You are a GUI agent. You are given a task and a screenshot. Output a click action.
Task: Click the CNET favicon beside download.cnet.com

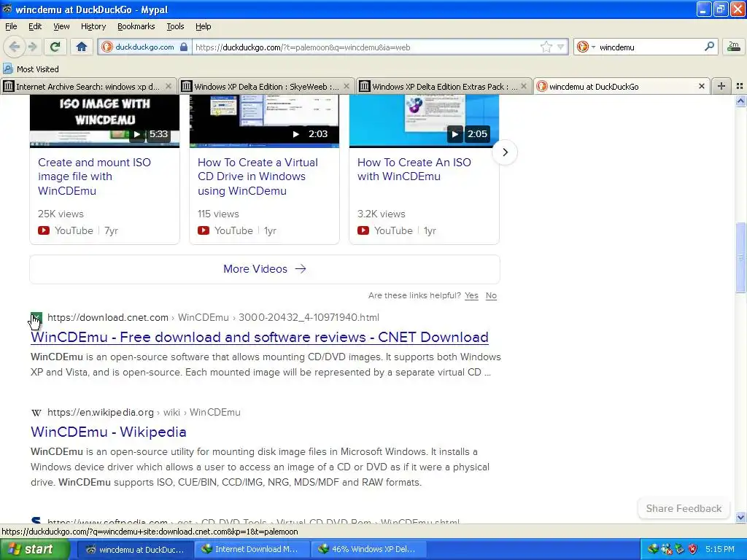36,318
